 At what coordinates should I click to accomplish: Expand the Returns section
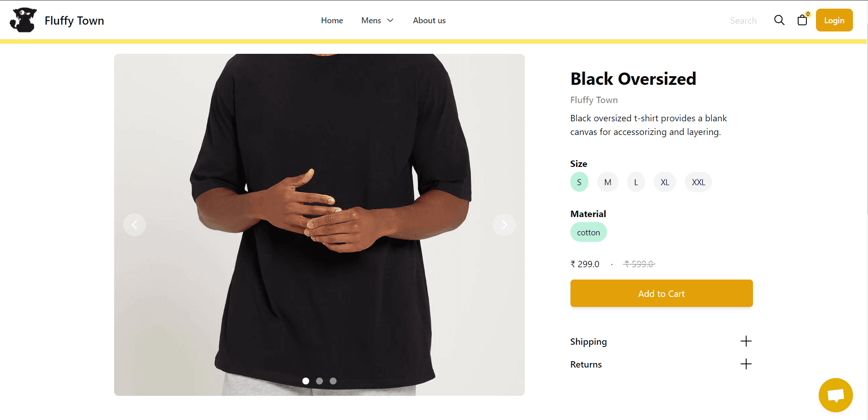coord(661,364)
